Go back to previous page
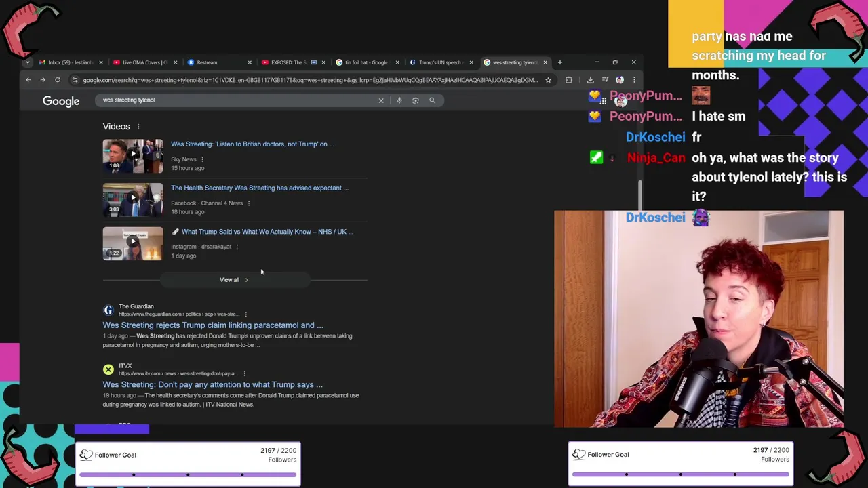Image resolution: width=868 pixels, height=488 pixels. tap(28, 80)
